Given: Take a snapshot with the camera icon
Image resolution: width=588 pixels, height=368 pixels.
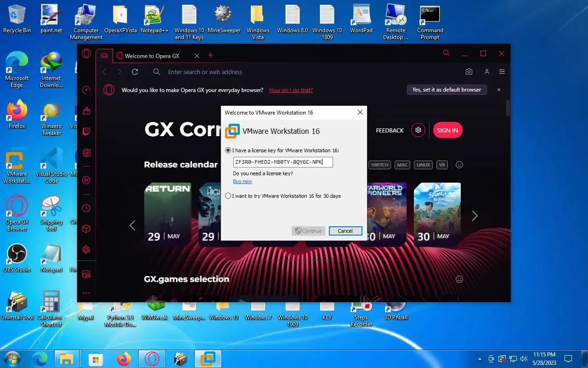Looking at the screenshot, I should pyautogui.click(x=469, y=72).
